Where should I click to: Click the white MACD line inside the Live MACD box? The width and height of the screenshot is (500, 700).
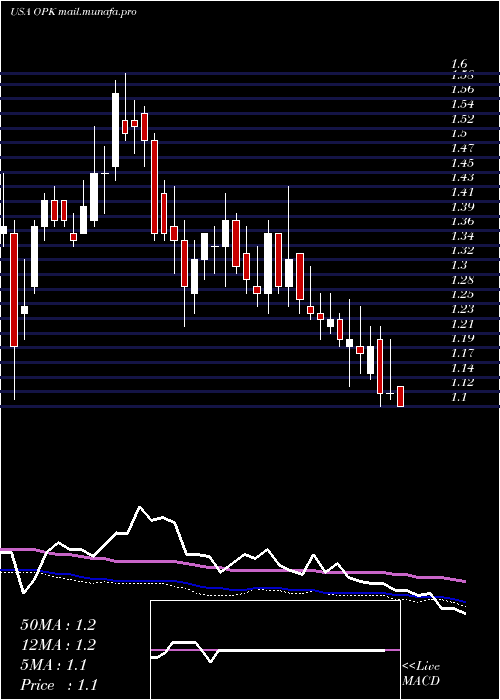click(x=268, y=650)
